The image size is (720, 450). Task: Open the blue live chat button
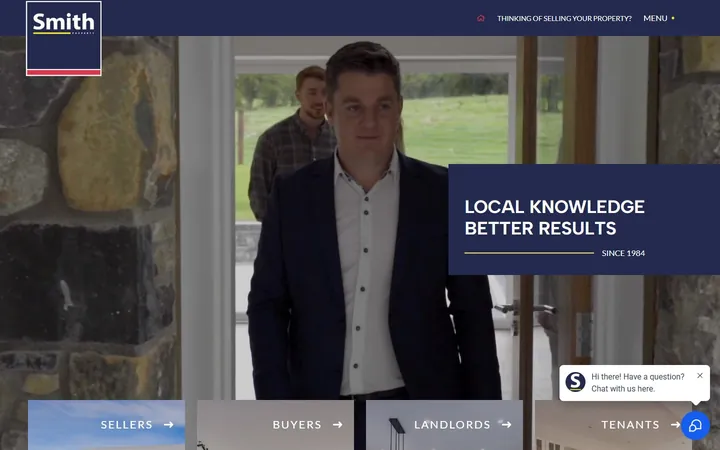[x=695, y=425]
